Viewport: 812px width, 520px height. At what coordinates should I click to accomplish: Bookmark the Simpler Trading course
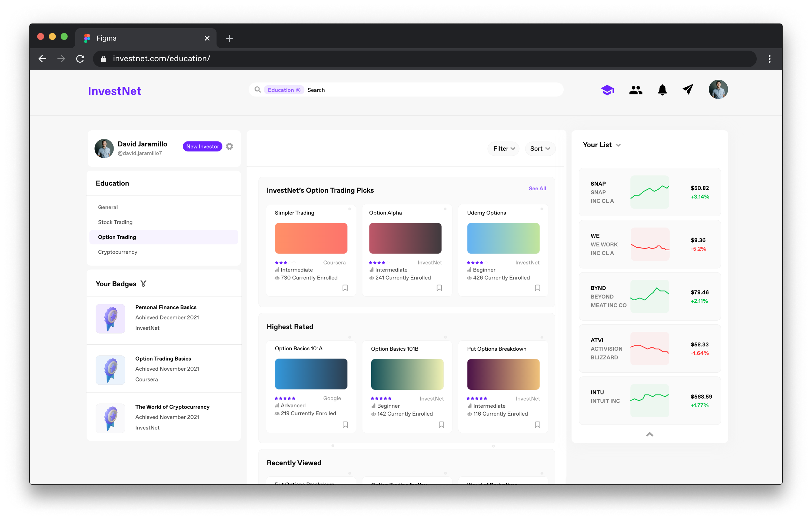point(345,288)
